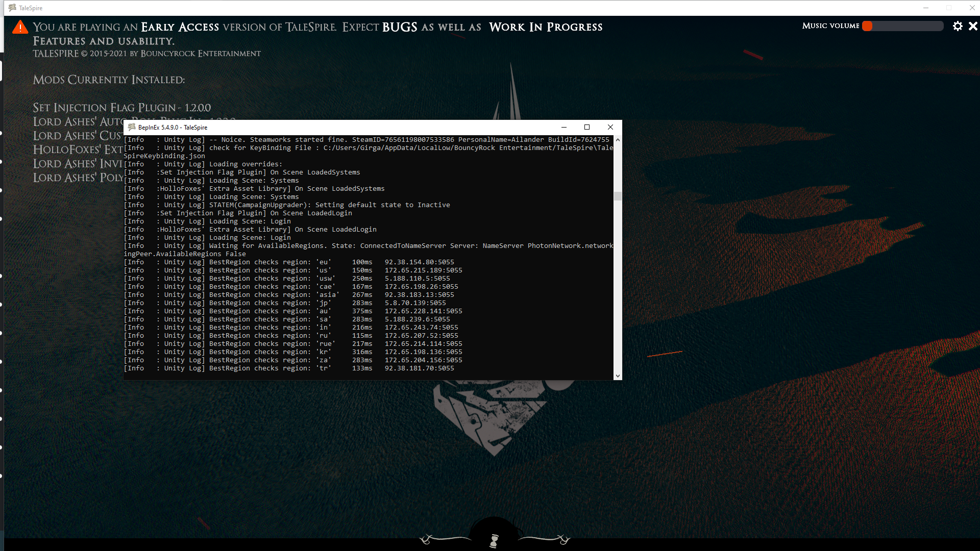Click the BestRegion 'tr' 133ms log line
The image size is (980, 551).
[289, 368]
